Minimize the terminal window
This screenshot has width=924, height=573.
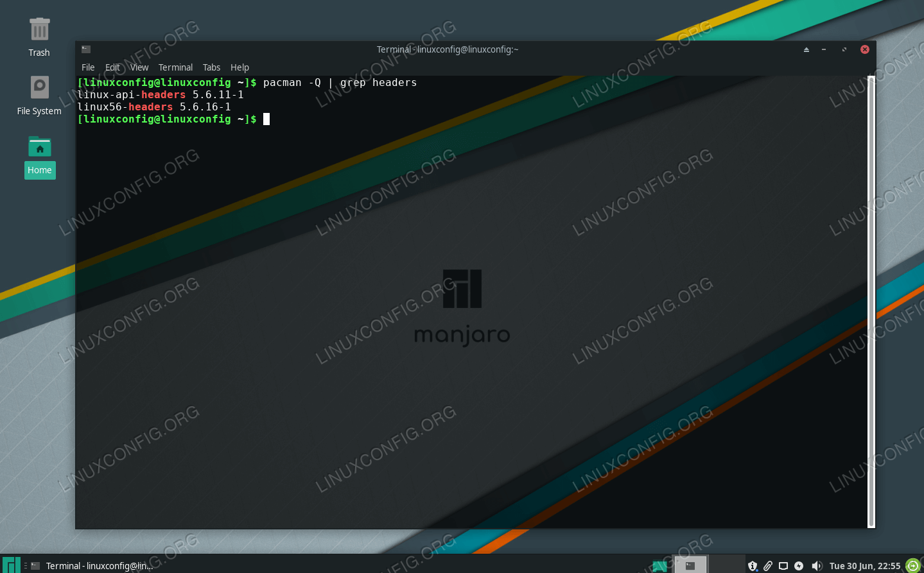click(824, 49)
